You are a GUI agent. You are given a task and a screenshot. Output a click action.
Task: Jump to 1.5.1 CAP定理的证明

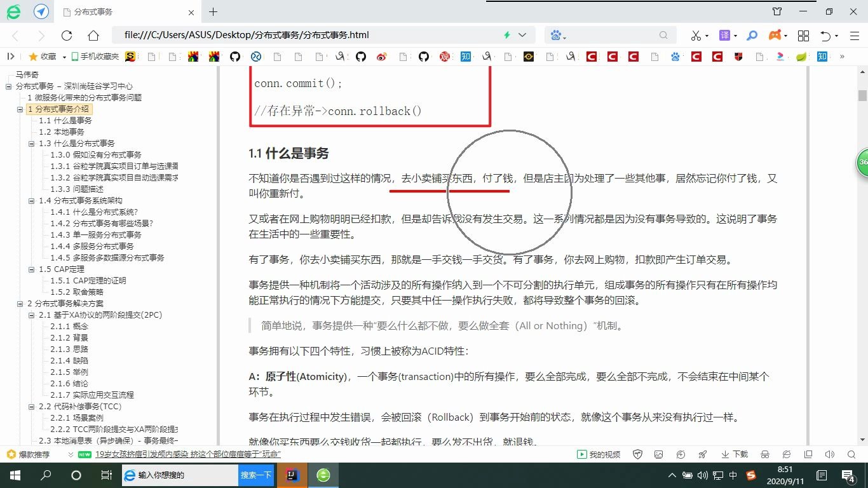[88, 281]
